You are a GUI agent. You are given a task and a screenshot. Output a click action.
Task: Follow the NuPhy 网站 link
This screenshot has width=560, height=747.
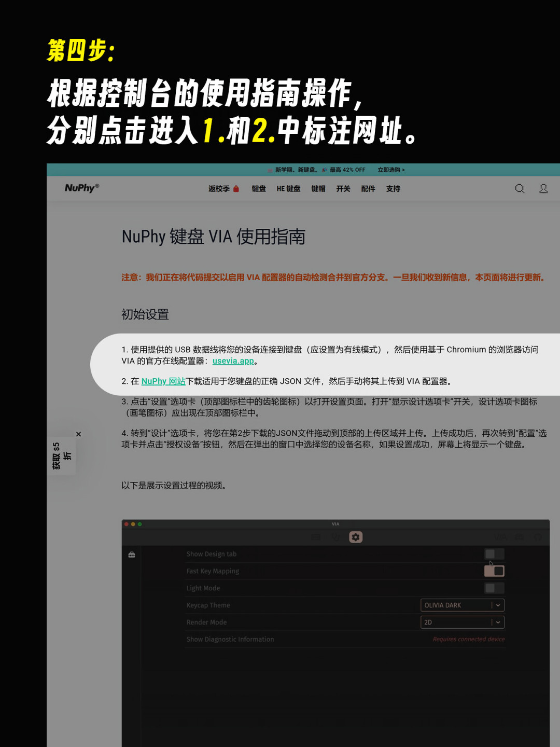pyautogui.click(x=163, y=381)
